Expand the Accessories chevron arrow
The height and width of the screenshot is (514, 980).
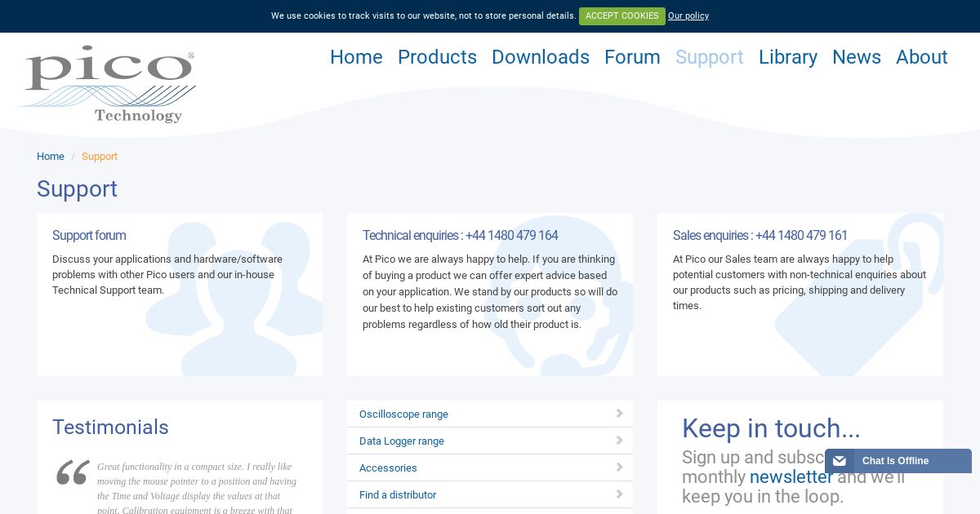620,467
